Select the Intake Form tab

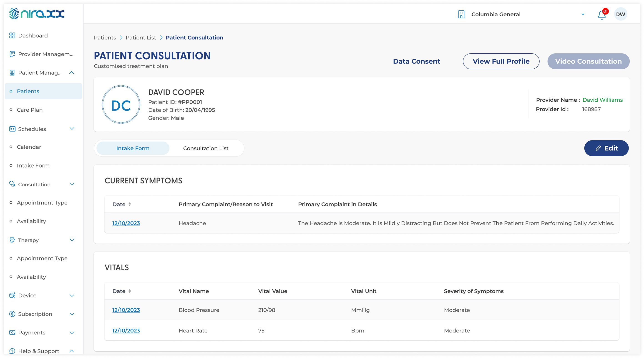[133, 148]
